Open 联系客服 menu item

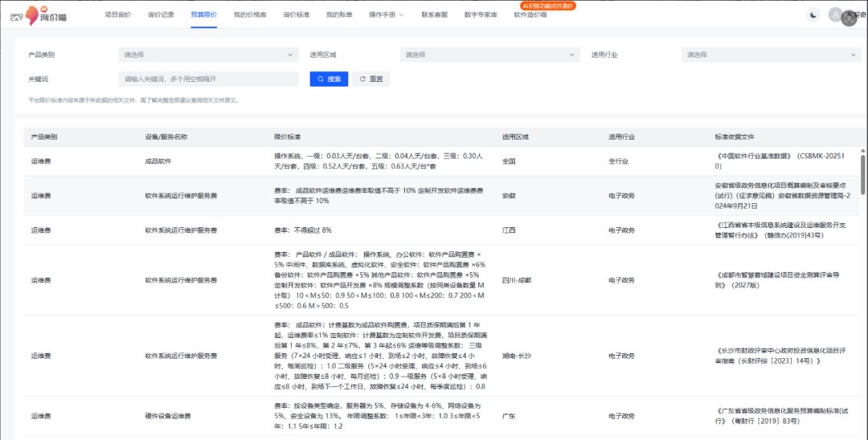click(435, 15)
